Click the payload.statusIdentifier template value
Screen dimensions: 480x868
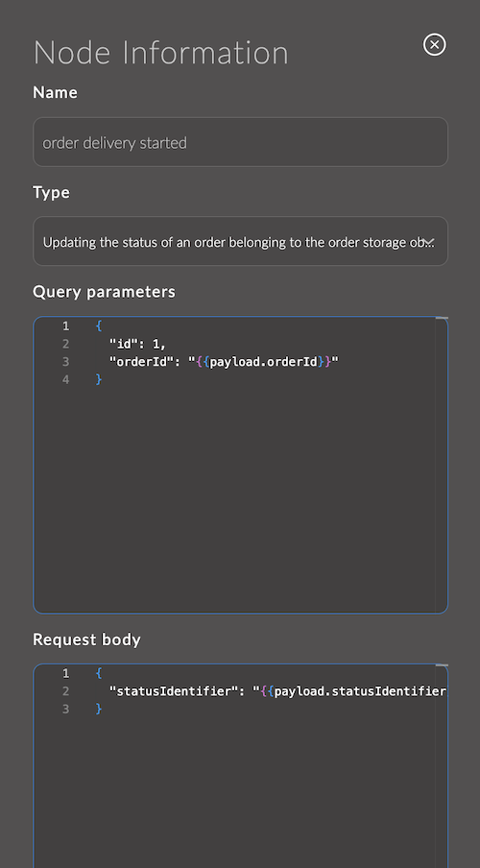(354, 691)
